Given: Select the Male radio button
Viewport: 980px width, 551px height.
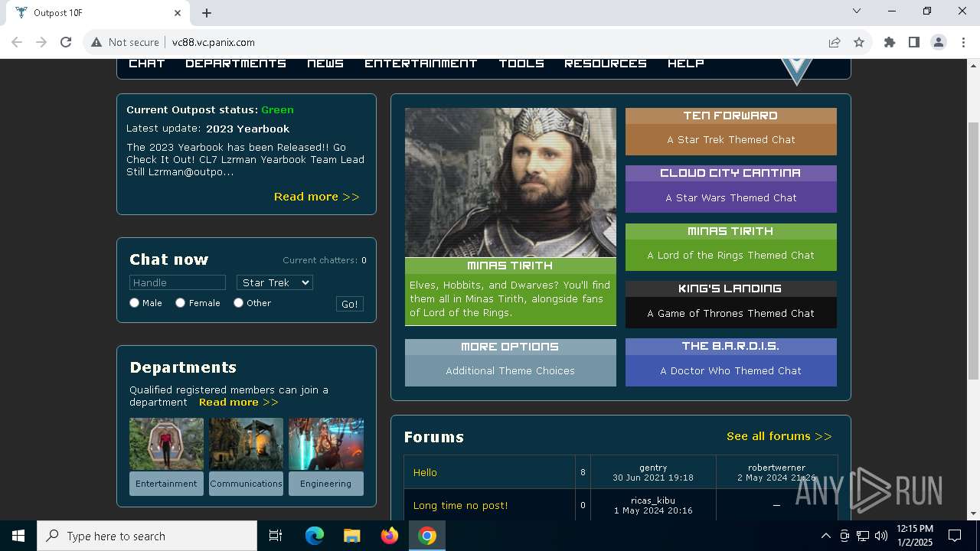Looking at the screenshot, I should point(135,303).
